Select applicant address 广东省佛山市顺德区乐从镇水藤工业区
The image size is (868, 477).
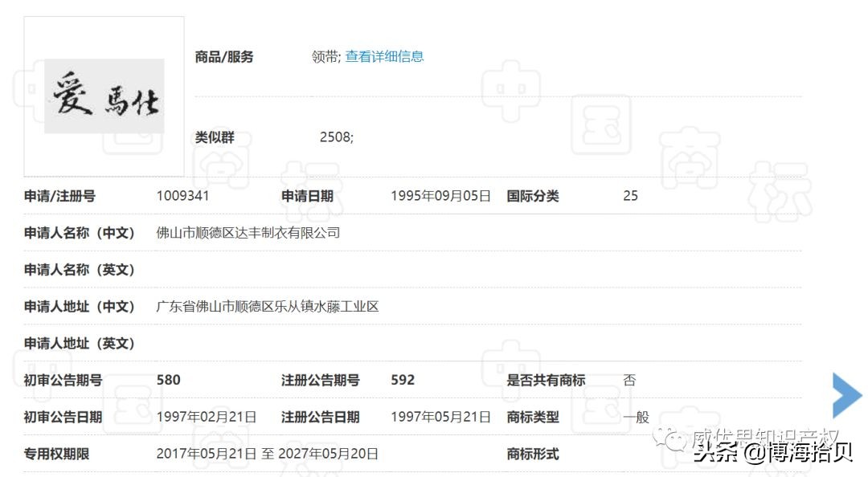(x=268, y=307)
